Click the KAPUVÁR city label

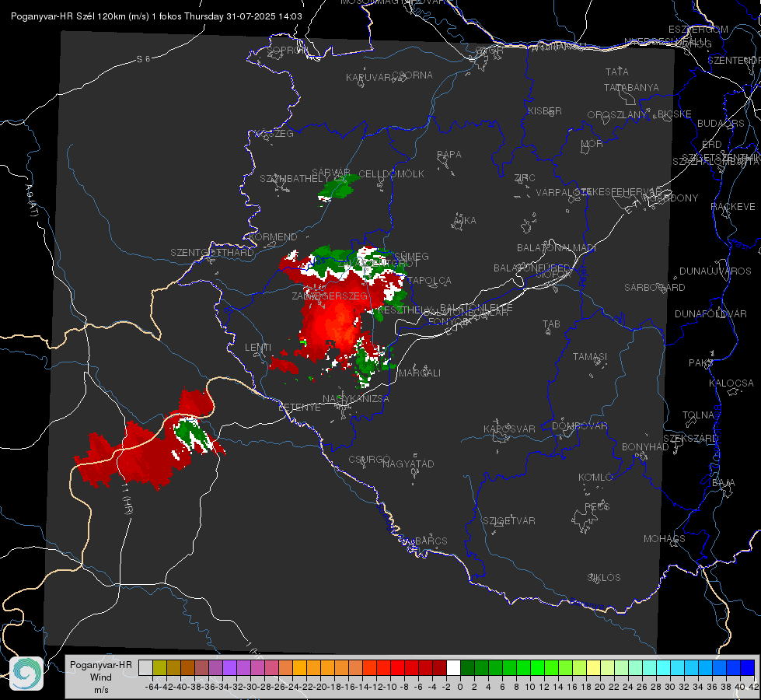[x=368, y=78]
